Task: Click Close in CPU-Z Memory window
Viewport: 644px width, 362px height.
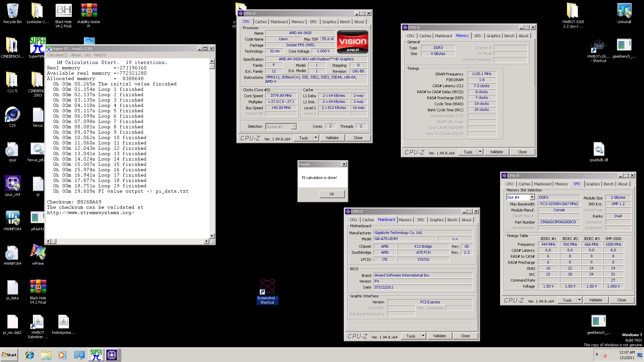Action: (x=522, y=152)
